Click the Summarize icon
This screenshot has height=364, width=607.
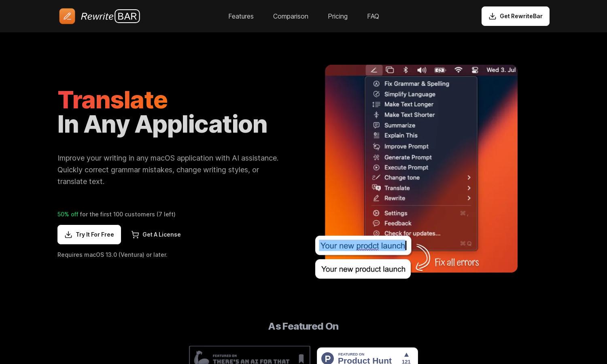click(x=376, y=125)
